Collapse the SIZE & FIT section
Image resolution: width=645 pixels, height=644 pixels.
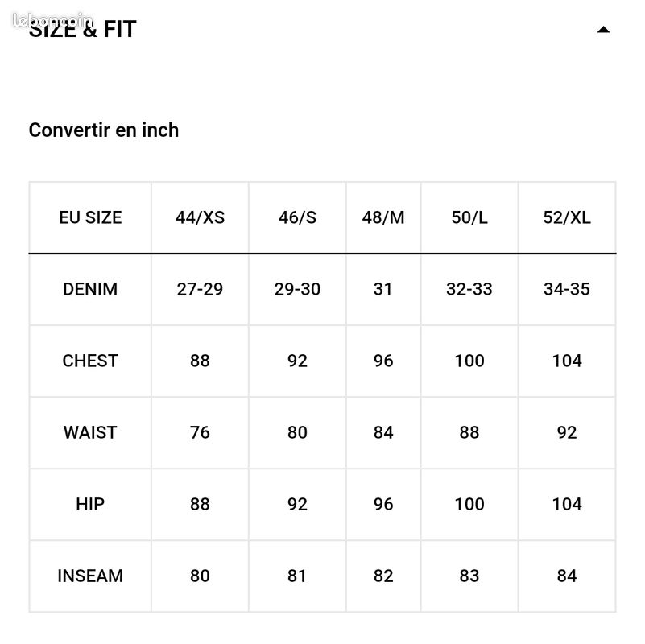(603, 29)
